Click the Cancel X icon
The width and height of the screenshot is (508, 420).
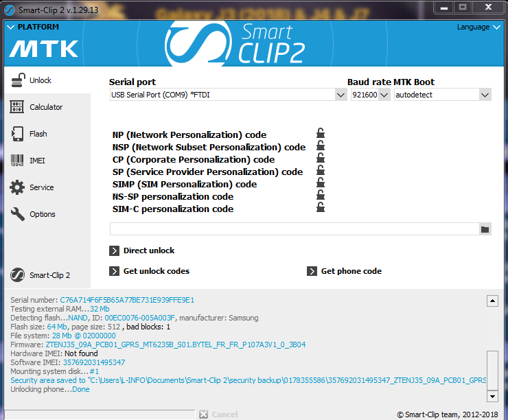click(203, 415)
